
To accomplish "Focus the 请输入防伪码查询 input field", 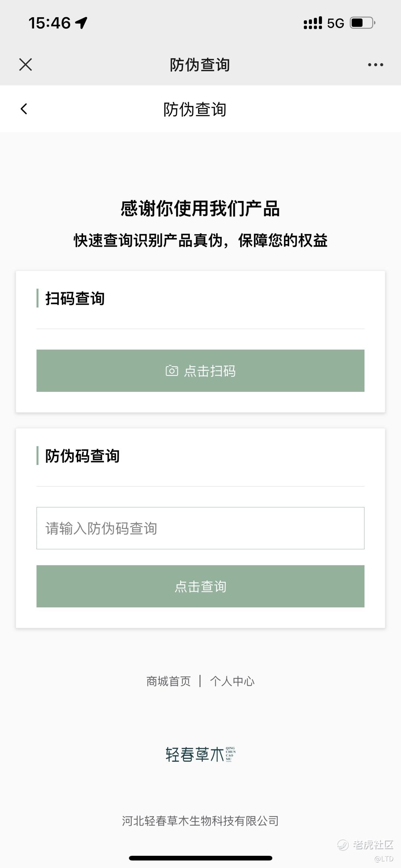I will click(200, 528).
